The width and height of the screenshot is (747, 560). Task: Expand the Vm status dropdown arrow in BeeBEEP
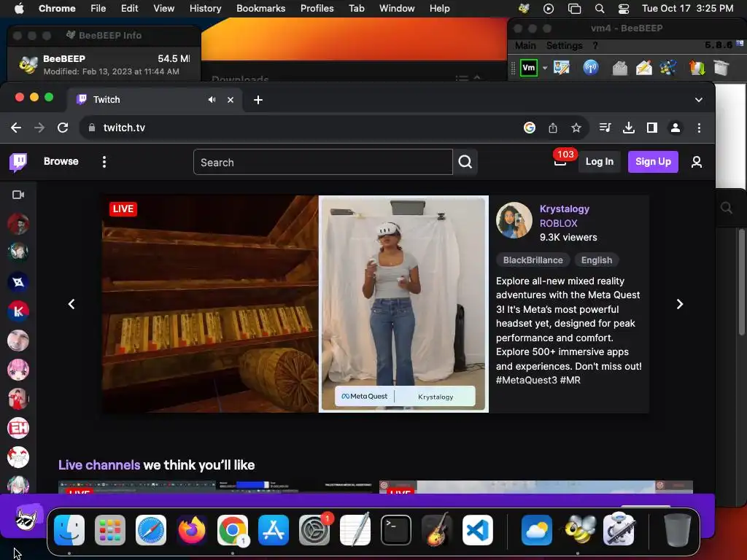coord(544,68)
